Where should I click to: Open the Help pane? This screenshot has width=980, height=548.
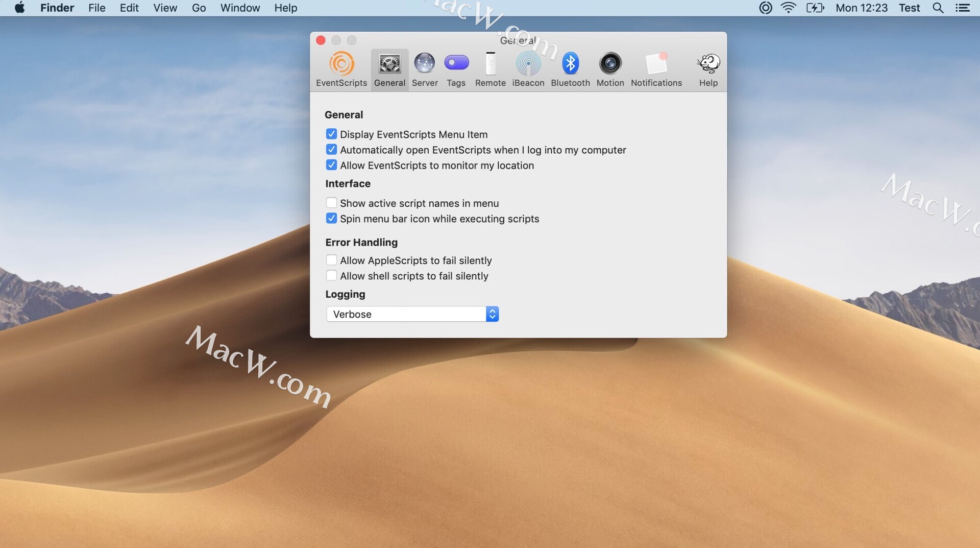(x=708, y=70)
